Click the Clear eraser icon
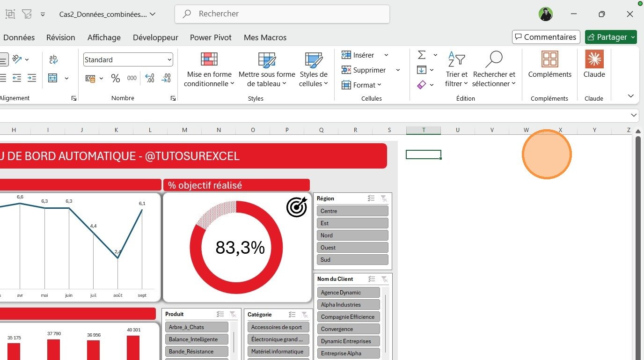This screenshot has width=644, height=360. point(422,85)
